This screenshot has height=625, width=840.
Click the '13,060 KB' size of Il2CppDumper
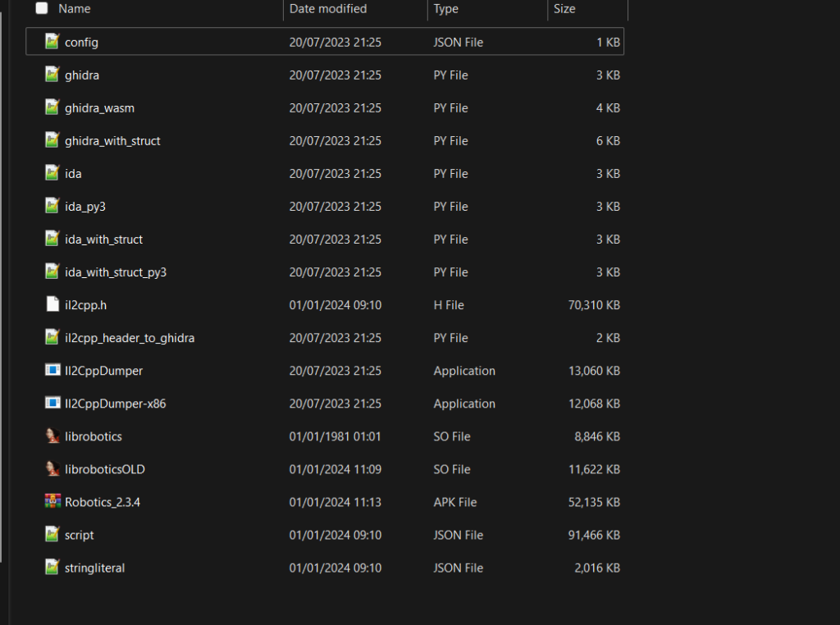pos(594,371)
